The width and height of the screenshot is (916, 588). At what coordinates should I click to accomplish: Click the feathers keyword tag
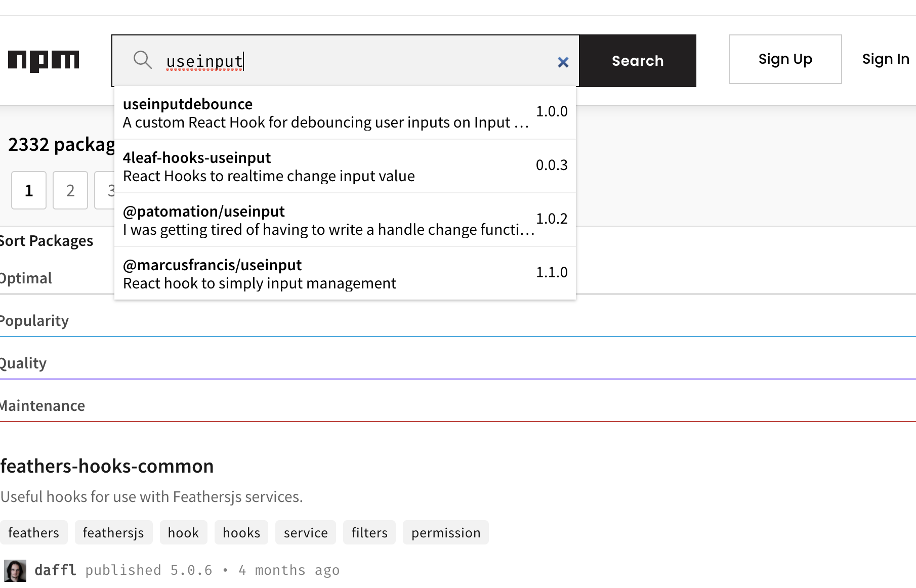tap(33, 532)
